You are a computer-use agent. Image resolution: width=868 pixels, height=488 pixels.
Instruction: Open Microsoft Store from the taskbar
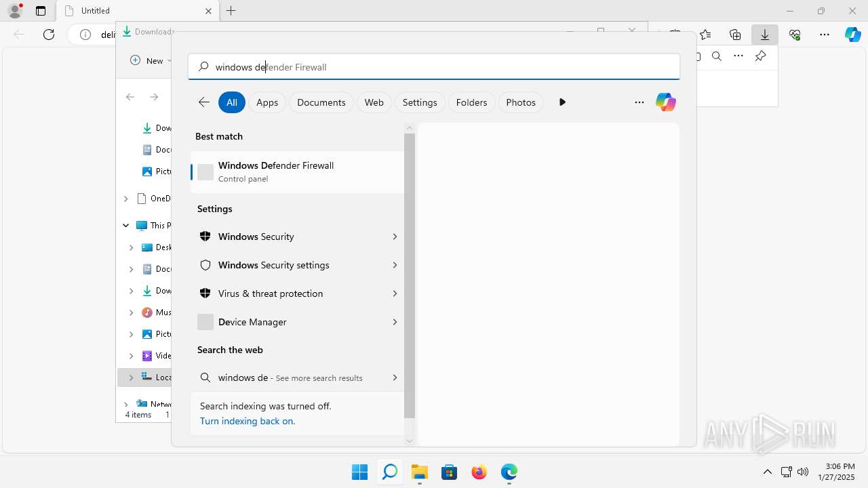click(450, 472)
